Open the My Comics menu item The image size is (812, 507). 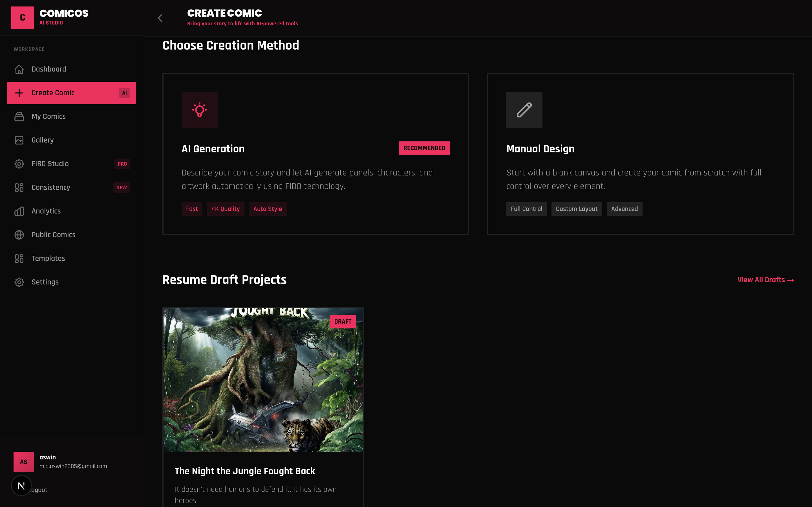(49, 116)
